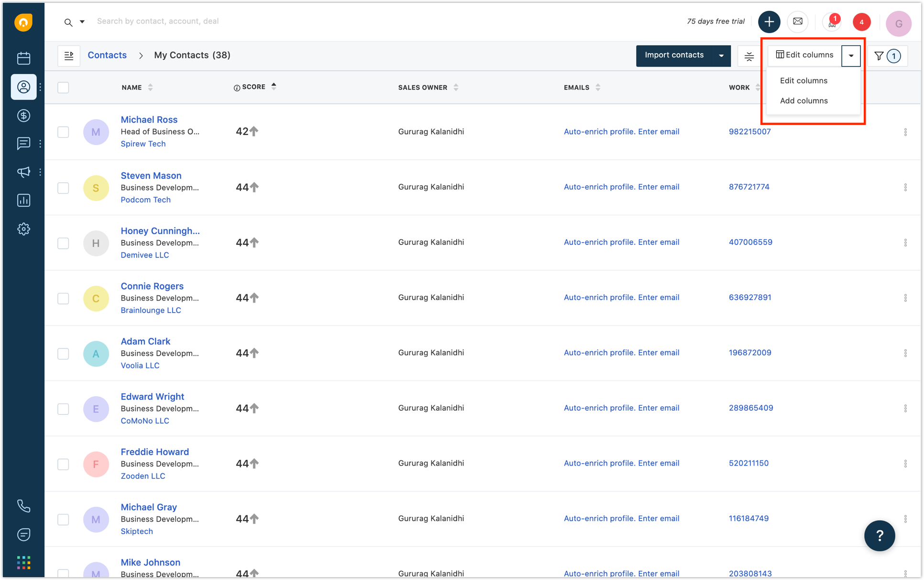Check the box for Connie Rogers

(x=63, y=298)
